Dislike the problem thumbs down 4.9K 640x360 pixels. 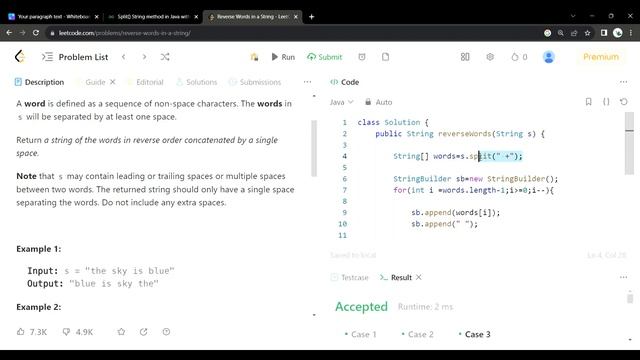[x=78, y=332]
